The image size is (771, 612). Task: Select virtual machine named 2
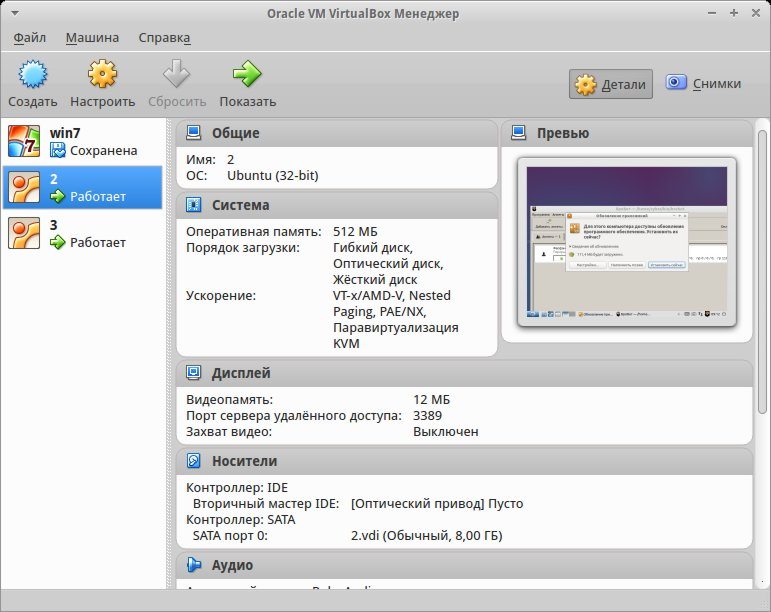click(x=83, y=187)
